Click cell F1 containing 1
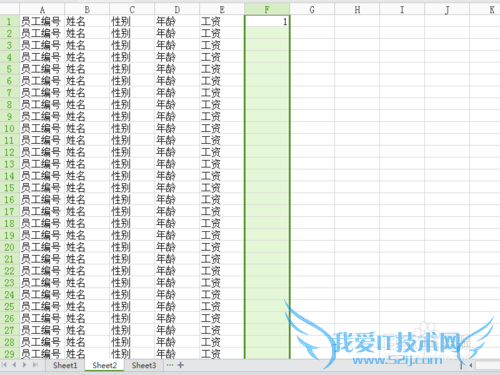500x375 pixels. tap(267, 22)
